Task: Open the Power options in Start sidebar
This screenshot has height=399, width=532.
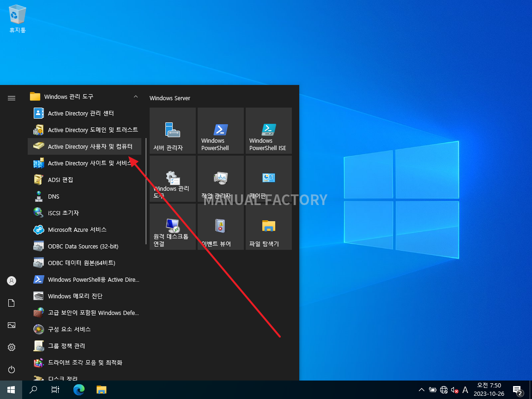Action: point(12,369)
